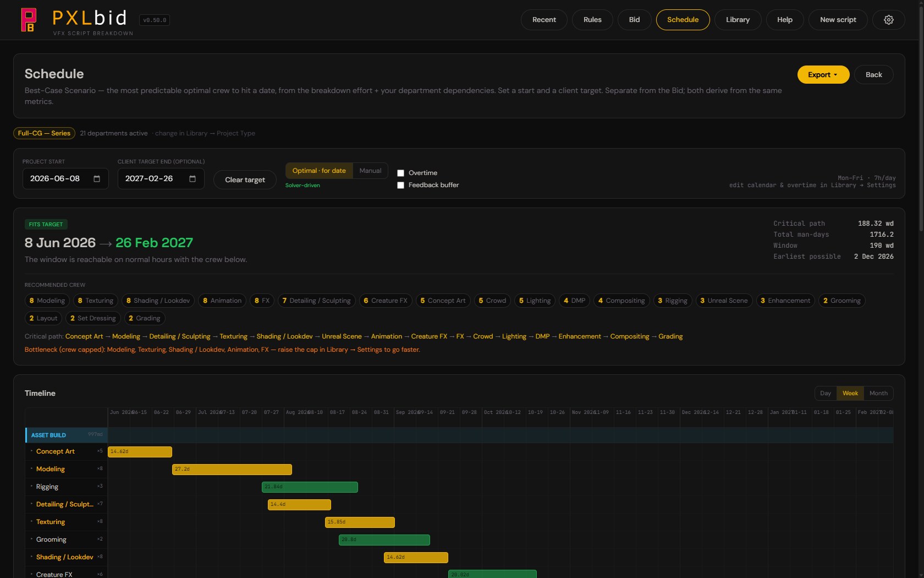Click the 3 Enhancement crew chip
The height and width of the screenshot is (578, 924).
point(785,301)
